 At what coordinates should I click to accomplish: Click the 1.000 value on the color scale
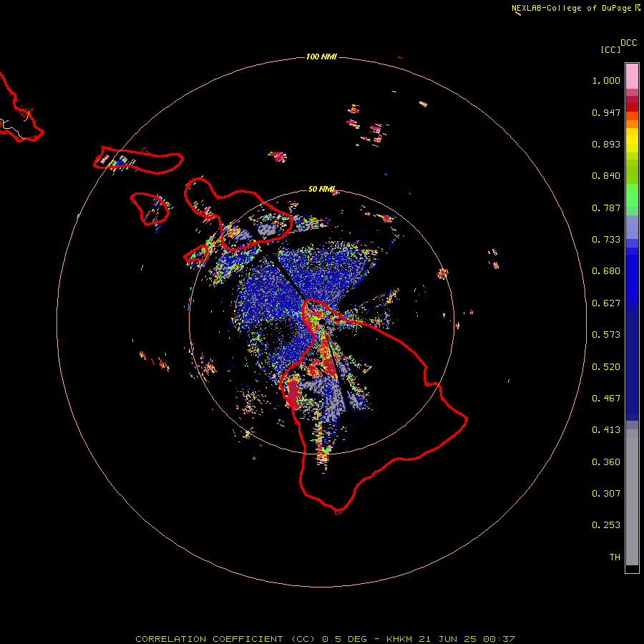tap(606, 80)
